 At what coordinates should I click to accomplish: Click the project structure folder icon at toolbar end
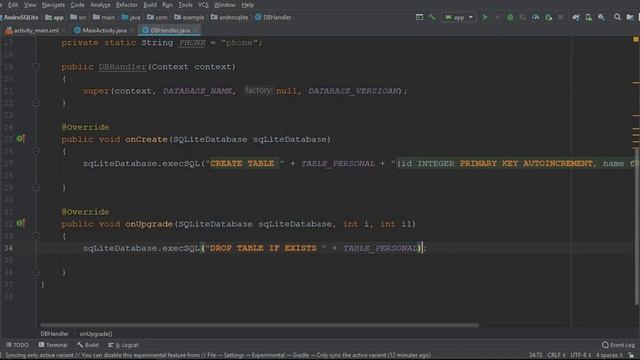coord(630,17)
